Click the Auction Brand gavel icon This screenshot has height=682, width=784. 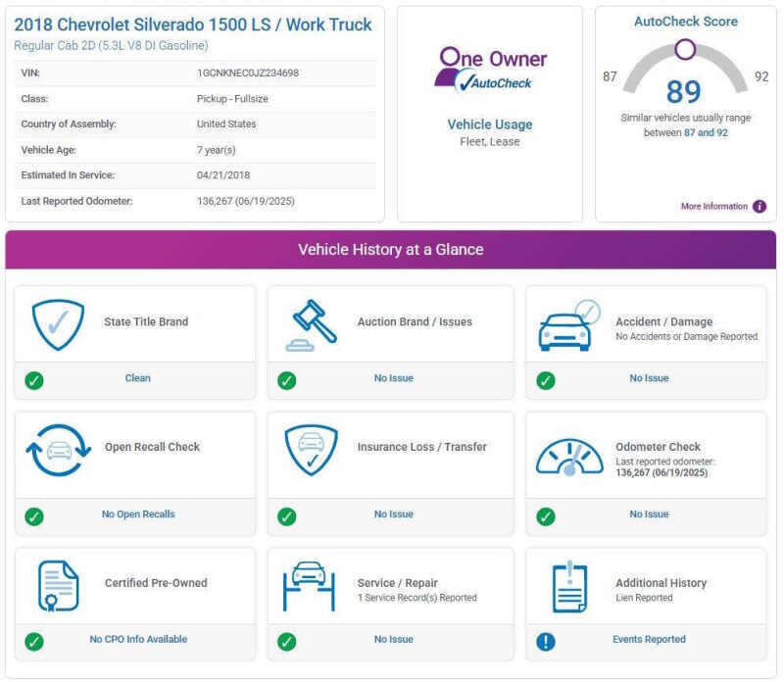point(311,325)
